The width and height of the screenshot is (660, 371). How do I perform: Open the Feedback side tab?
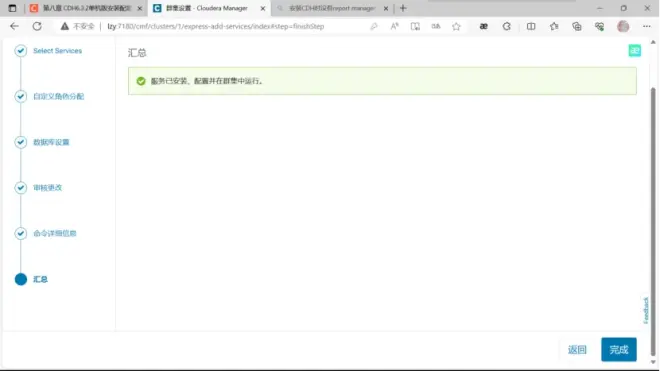coord(646,310)
